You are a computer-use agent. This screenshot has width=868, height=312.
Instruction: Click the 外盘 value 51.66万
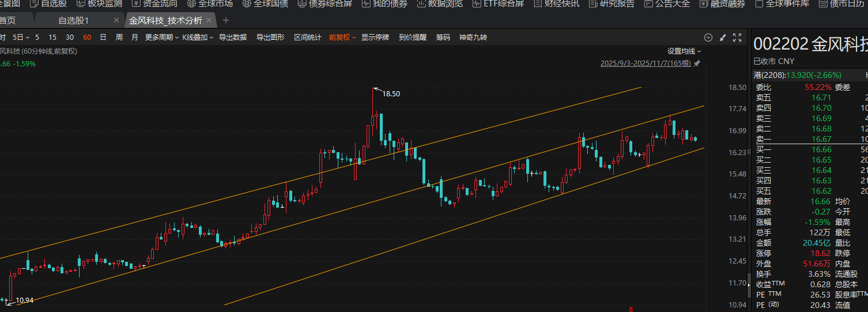point(817,264)
